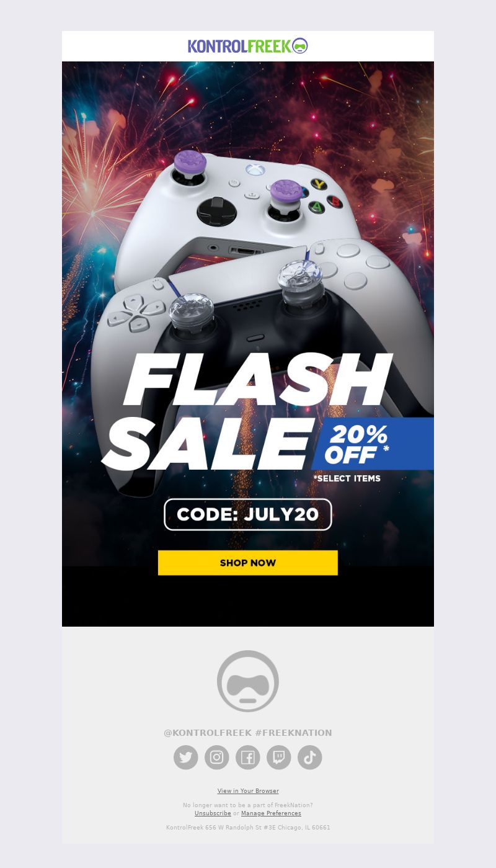Click the blue 20% OFF badge

click(x=372, y=444)
